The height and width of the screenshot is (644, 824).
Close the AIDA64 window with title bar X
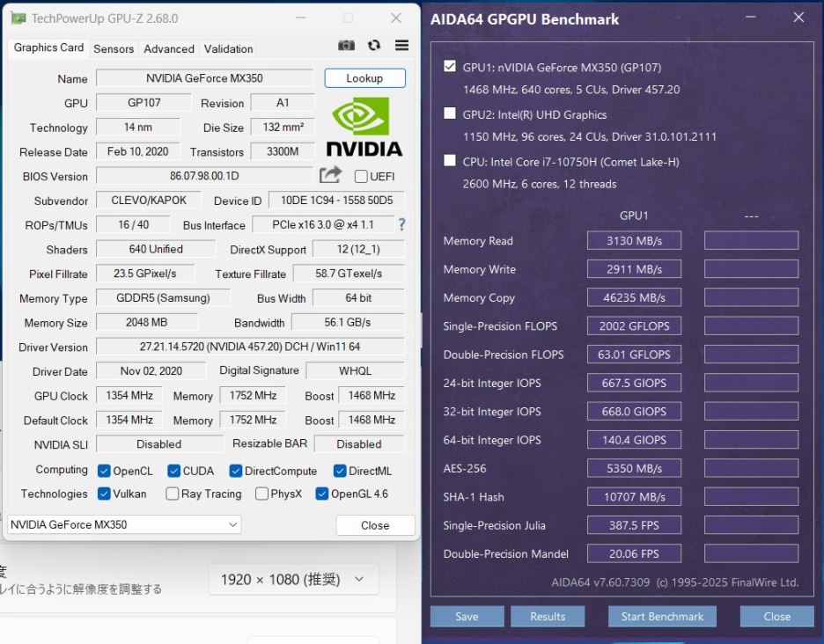pyautogui.click(x=798, y=18)
